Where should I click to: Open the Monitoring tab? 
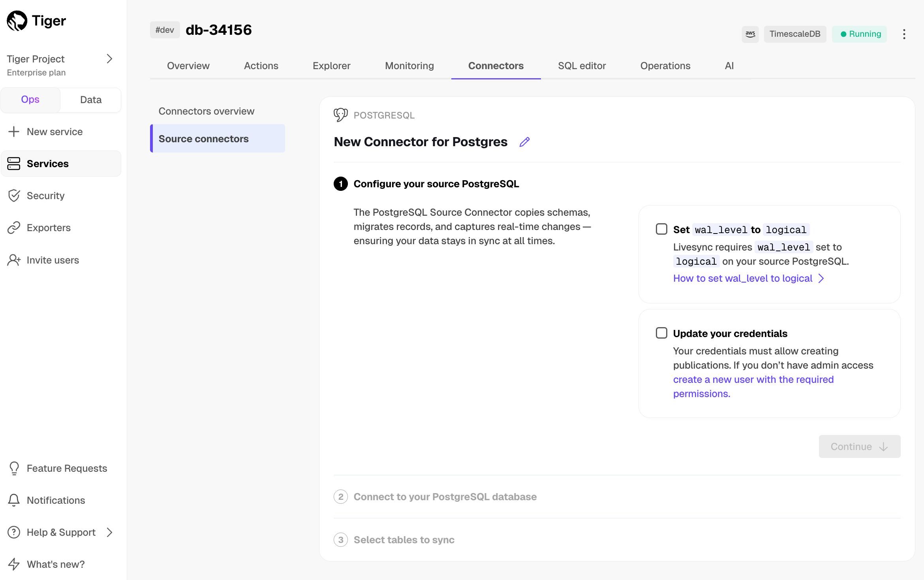click(409, 66)
